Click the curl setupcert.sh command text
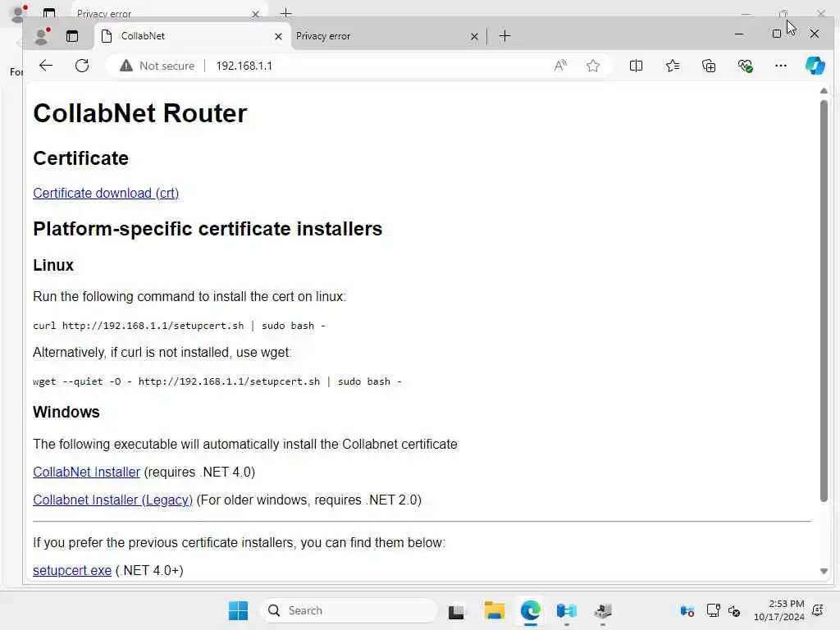 pyautogui.click(x=179, y=326)
